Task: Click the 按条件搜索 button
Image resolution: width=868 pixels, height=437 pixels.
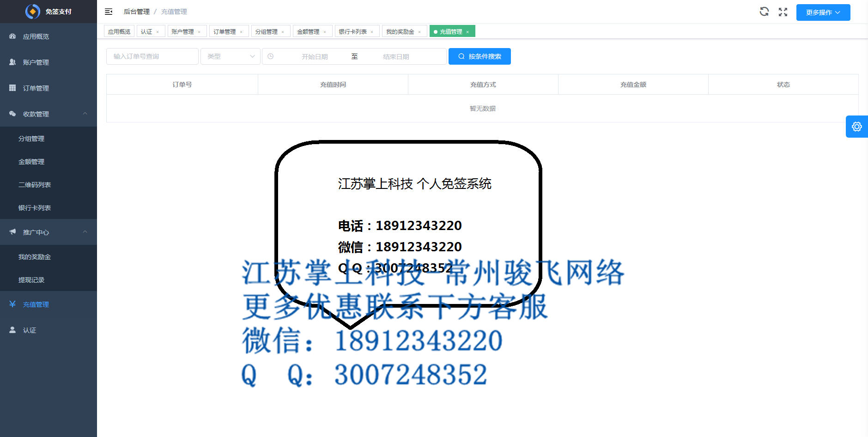Action: 480,56
